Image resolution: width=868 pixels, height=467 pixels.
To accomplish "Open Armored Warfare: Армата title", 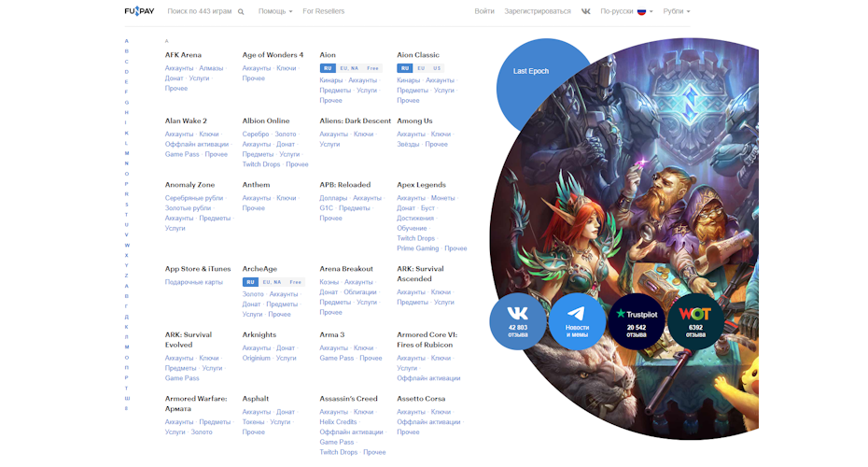I will (196, 403).
